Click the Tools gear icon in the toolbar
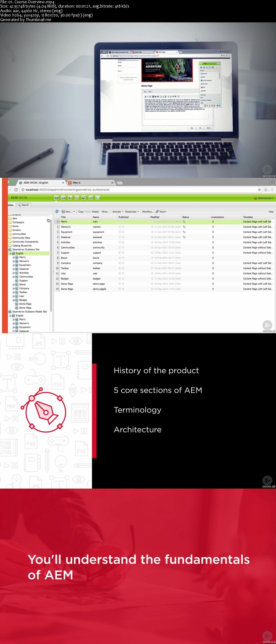The image size is (276, 644). [x=157, y=212]
